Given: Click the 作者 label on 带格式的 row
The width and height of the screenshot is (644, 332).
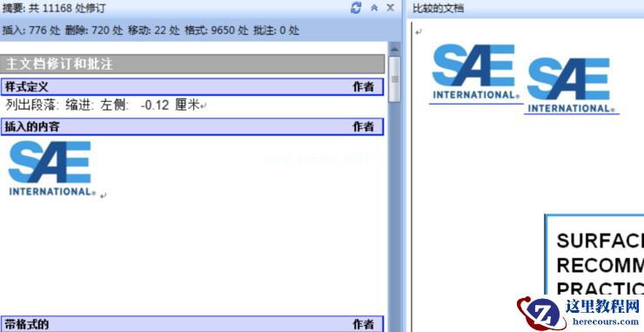Looking at the screenshot, I should 364,324.
